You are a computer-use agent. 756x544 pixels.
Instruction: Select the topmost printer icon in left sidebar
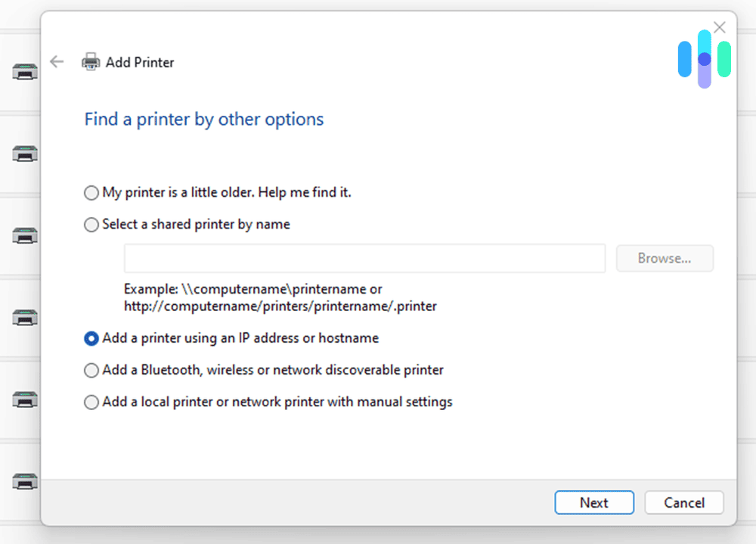(x=24, y=72)
